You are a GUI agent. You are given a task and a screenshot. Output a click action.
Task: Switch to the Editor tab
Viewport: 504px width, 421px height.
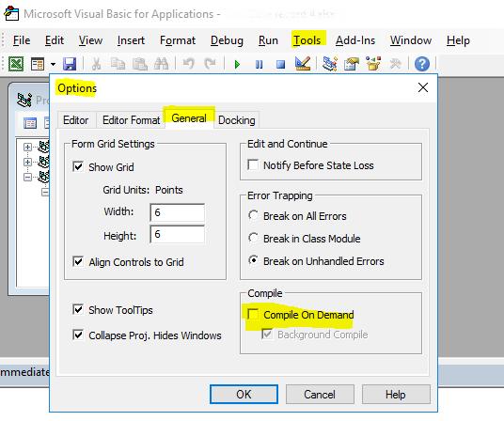click(76, 120)
